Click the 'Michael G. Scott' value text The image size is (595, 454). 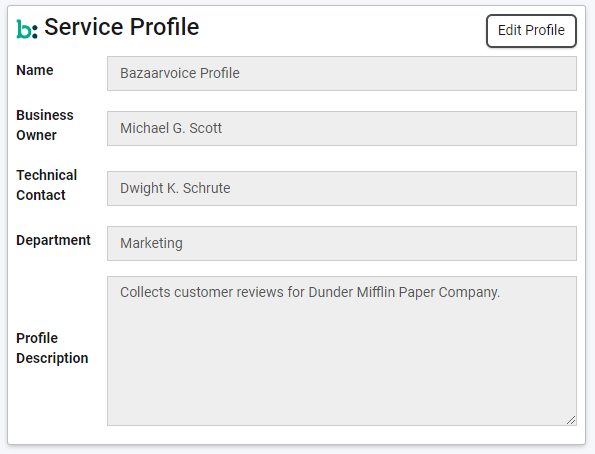pos(171,128)
